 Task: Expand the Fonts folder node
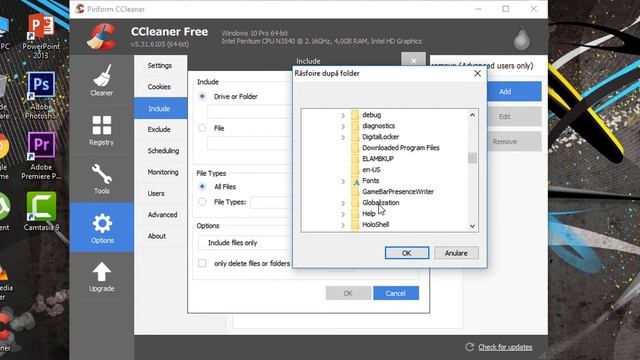(x=343, y=181)
